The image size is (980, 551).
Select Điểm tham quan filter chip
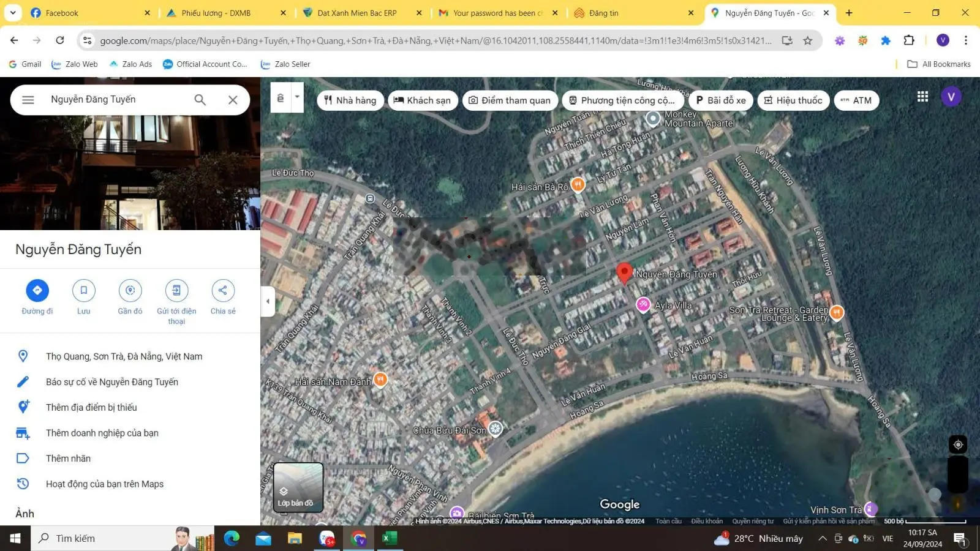tap(510, 100)
